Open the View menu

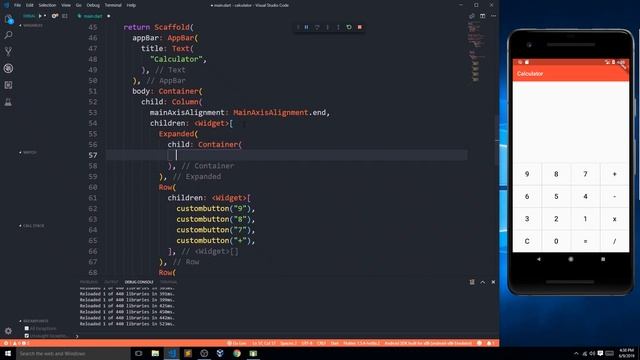click(66, 5)
